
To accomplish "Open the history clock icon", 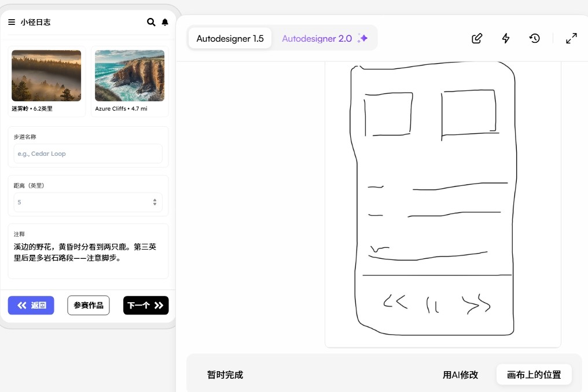I will (534, 38).
